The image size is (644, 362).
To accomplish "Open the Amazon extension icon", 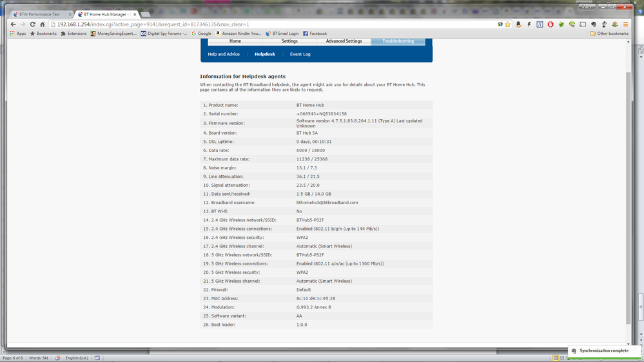I will tap(518, 24).
